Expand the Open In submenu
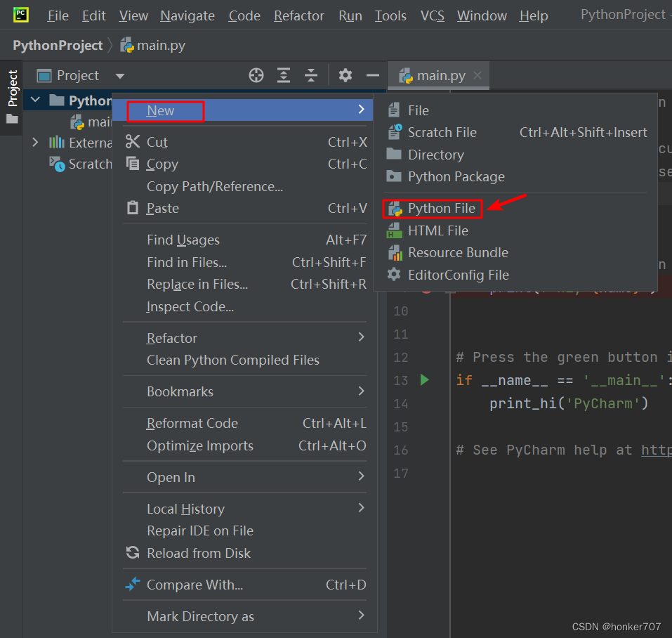The height and width of the screenshot is (638, 672). (362, 476)
